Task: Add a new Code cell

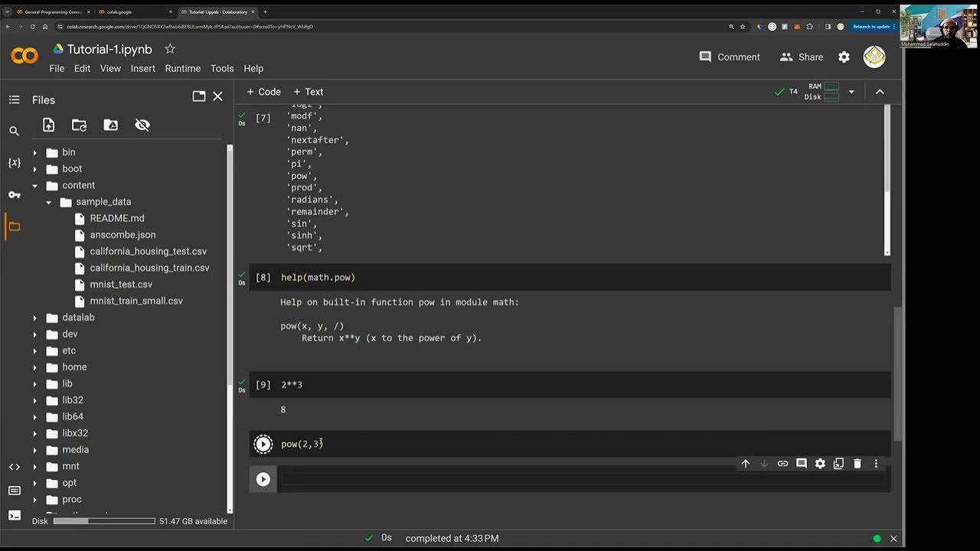Action: click(263, 92)
